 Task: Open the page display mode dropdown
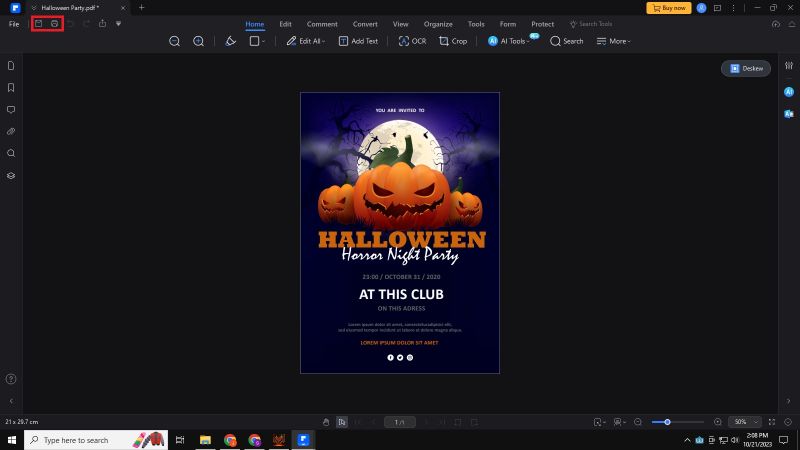coord(620,422)
